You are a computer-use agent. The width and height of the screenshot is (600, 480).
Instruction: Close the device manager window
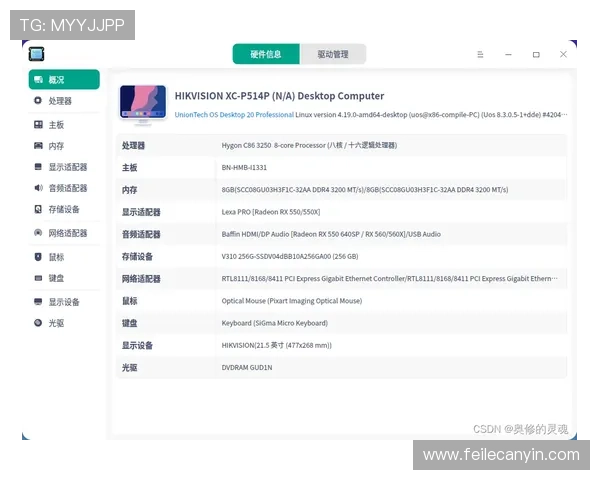click(563, 54)
